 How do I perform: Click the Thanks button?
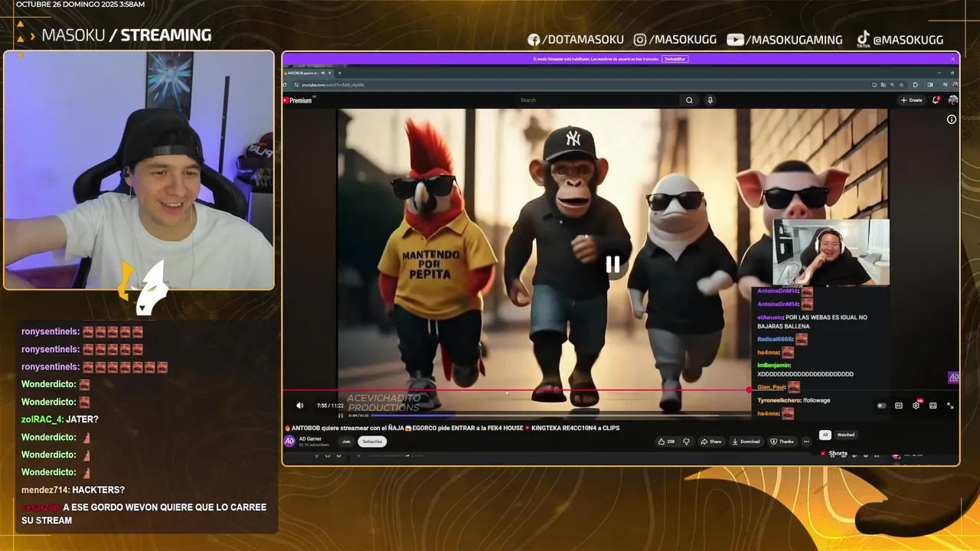pyautogui.click(x=782, y=442)
